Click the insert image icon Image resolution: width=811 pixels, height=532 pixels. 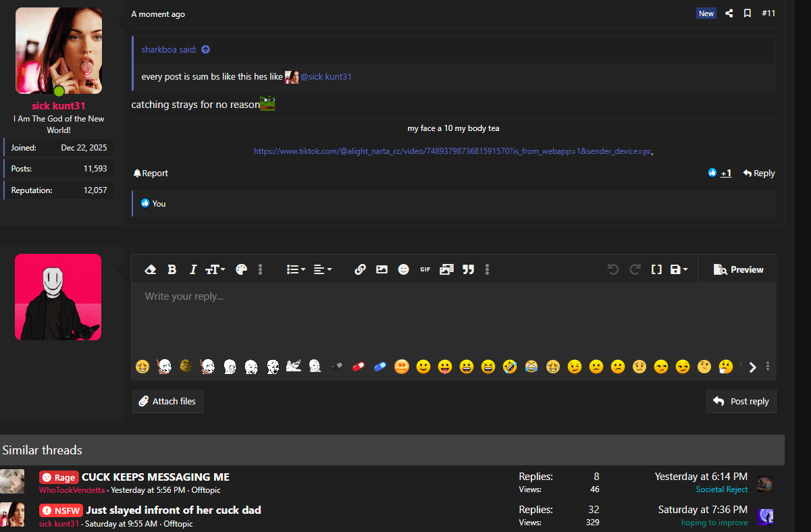pyautogui.click(x=382, y=269)
